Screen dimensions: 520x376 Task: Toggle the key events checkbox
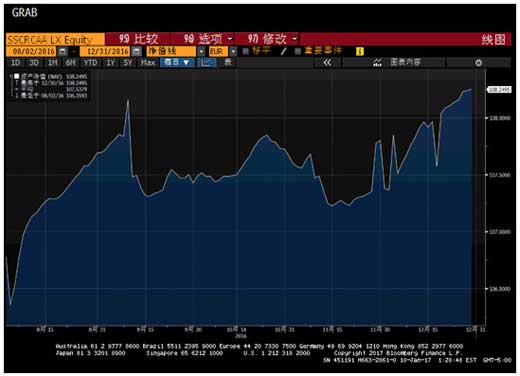[298, 51]
